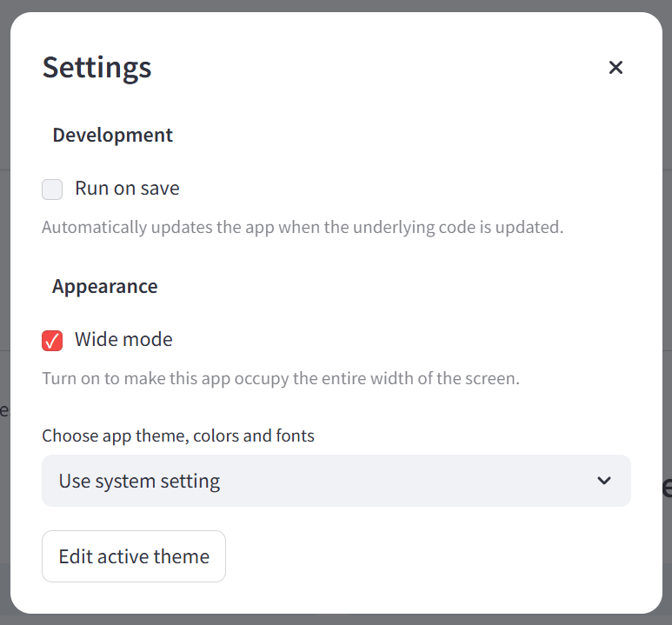The width and height of the screenshot is (672, 625).
Task: Click the "Run on save" label text
Action: [127, 189]
